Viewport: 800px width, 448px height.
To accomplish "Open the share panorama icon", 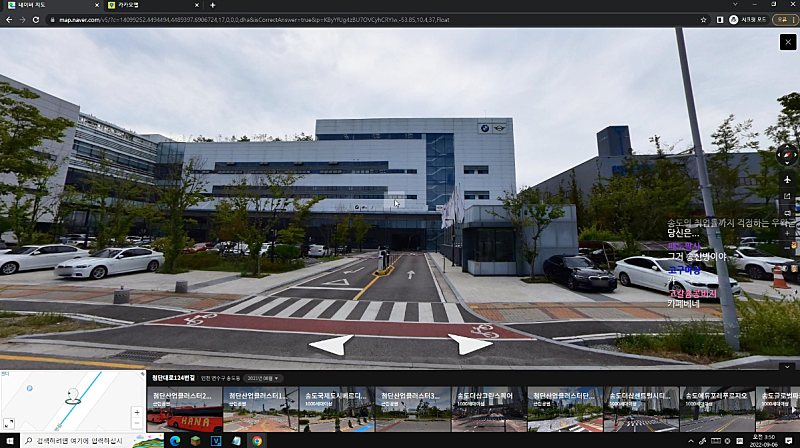I will [x=787, y=196].
